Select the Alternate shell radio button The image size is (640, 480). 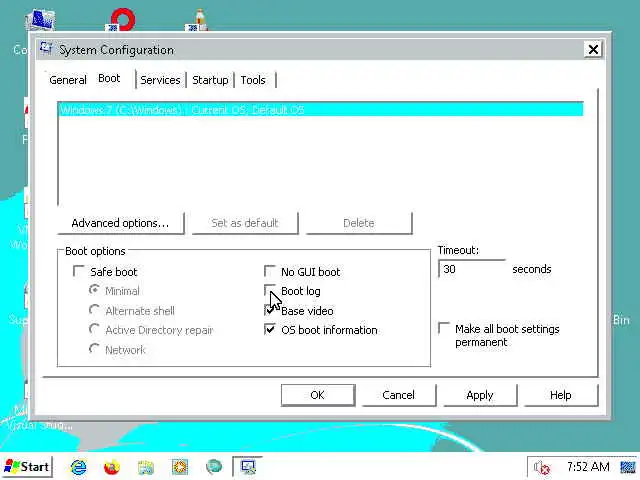pos(94,310)
